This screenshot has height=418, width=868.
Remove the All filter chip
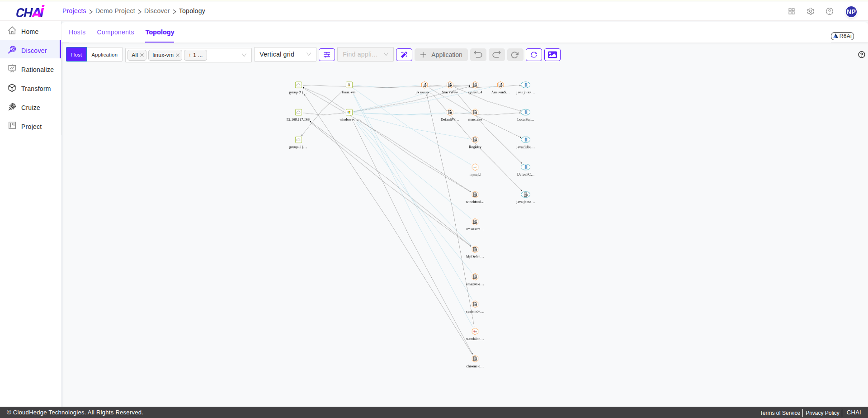142,55
